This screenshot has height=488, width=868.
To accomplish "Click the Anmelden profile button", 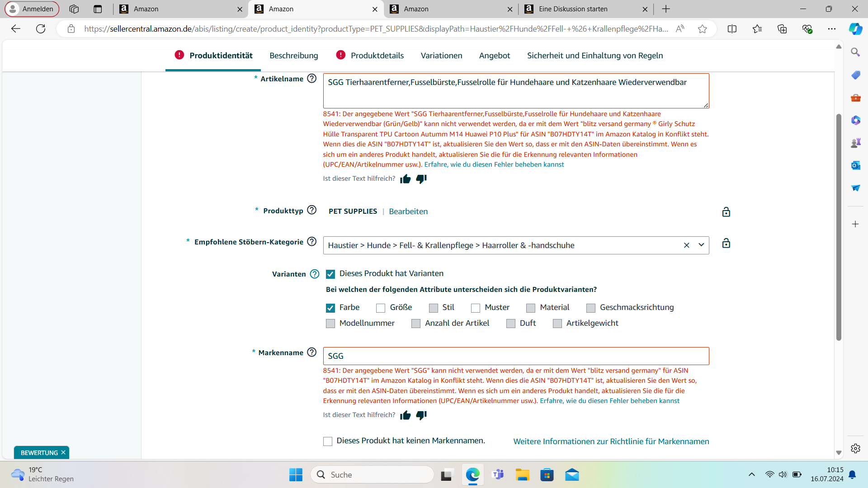I will (x=32, y=9).
